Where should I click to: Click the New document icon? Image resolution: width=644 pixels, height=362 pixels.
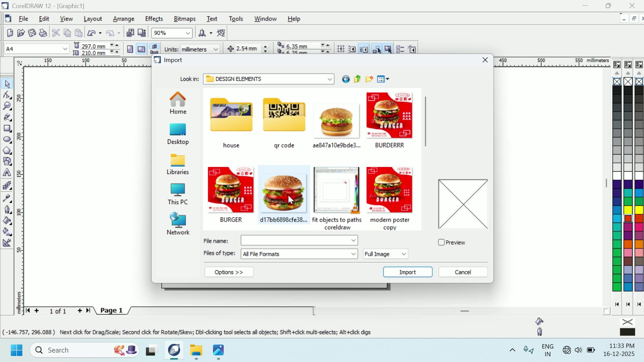click(10, 33)
